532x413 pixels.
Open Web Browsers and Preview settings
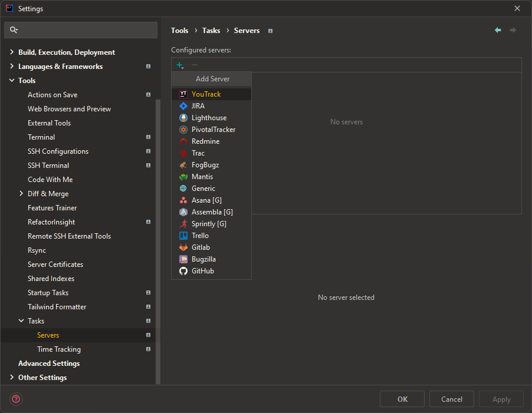point(69,109)
